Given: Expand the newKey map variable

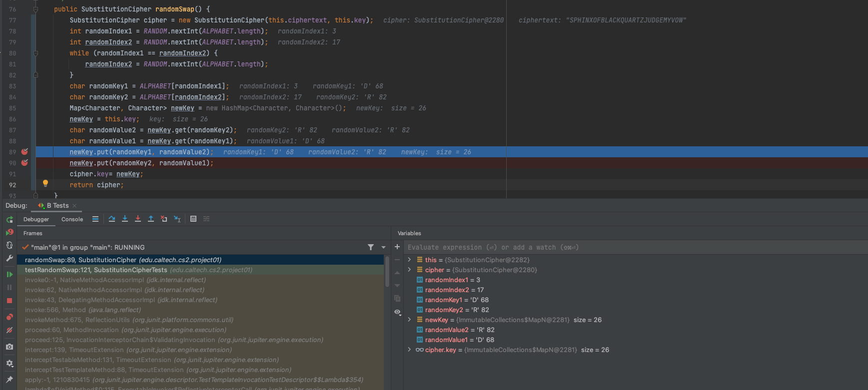Looking at the screenshot, I should [410, 320].
